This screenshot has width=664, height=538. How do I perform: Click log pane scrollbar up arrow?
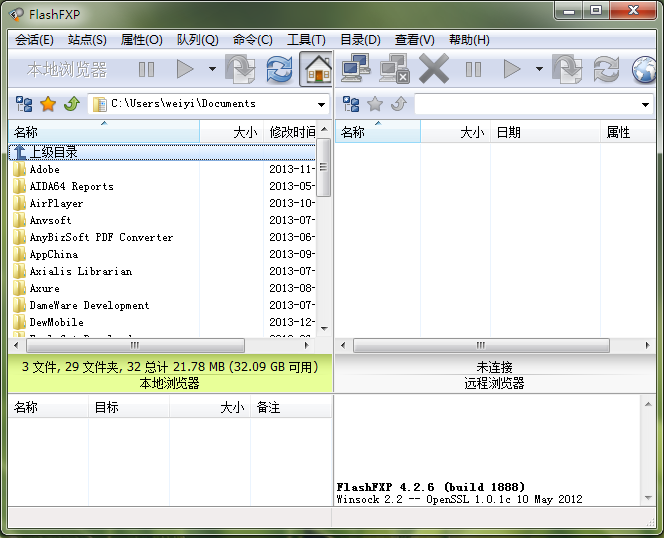coord(648,404)
